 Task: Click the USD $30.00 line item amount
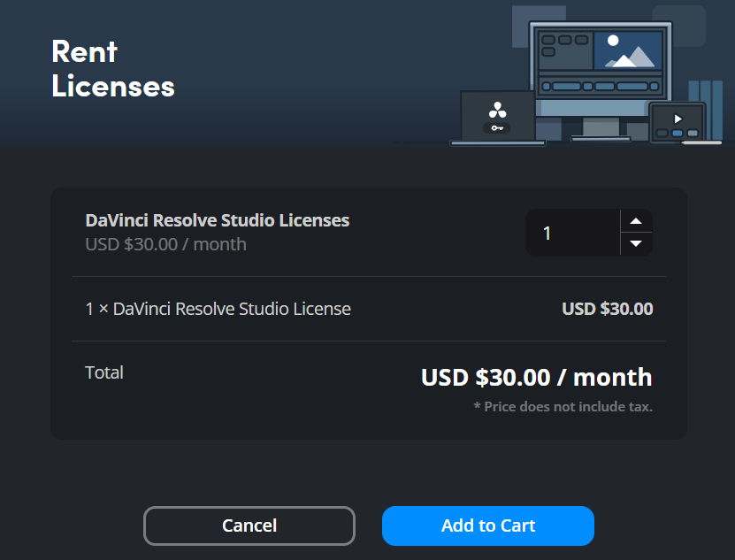[x=607, y=308]
